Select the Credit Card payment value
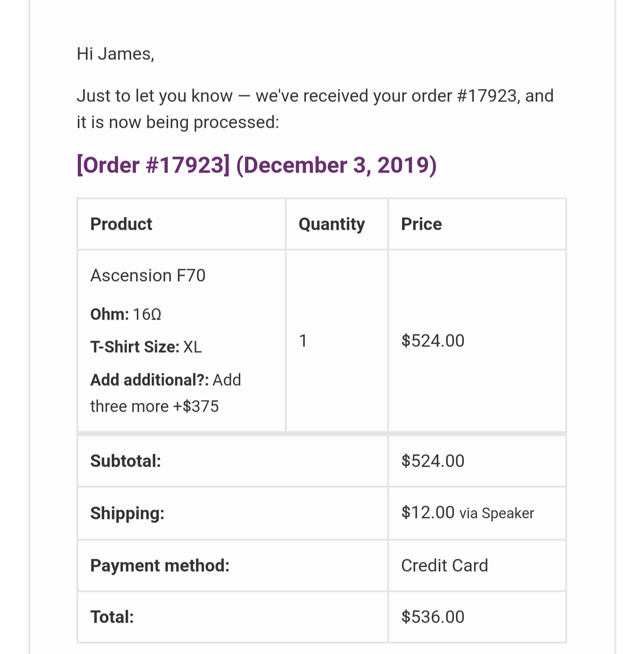This screenshot has width=644, height=654. pyautogui.click(x=444, y=565)
